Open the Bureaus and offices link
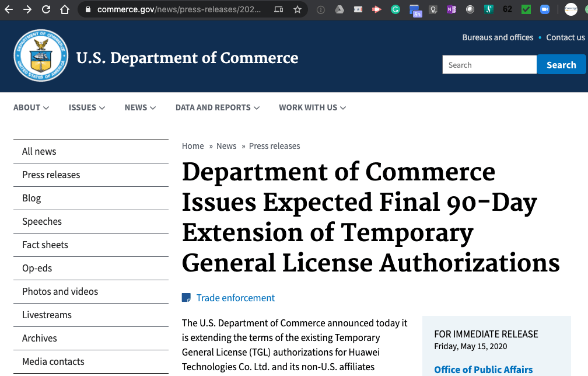Image resolution: width=588 pixels, height=376 pixels. tap(498, 37)
